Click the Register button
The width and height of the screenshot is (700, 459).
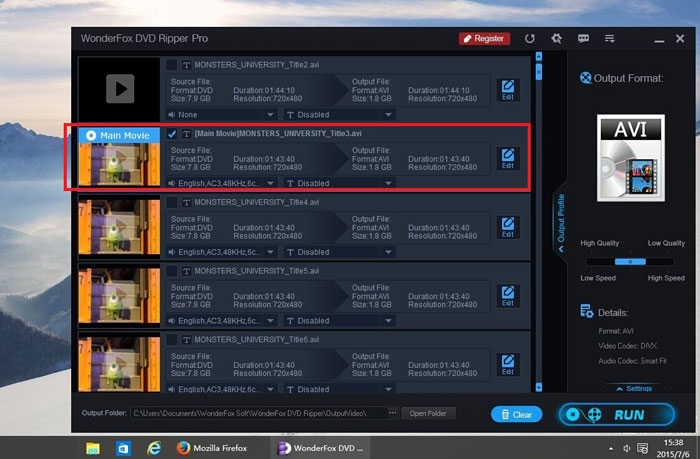[x=484, y=39]
